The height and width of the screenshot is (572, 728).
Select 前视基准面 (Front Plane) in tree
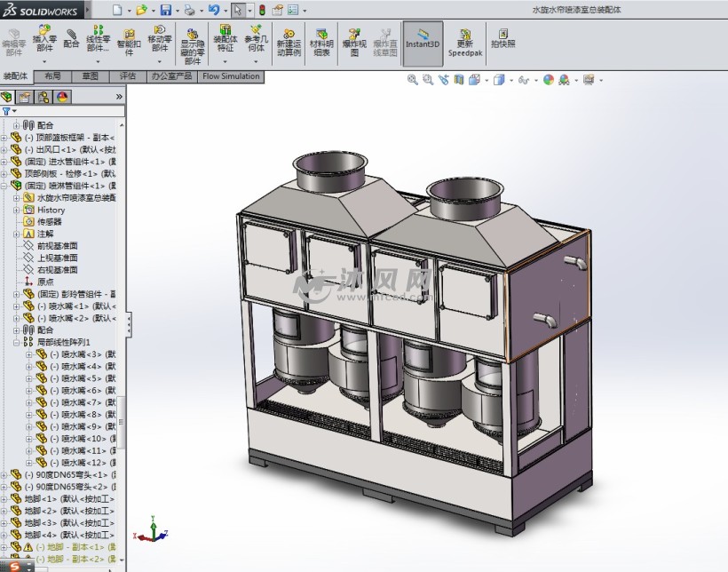pos(57,245)
